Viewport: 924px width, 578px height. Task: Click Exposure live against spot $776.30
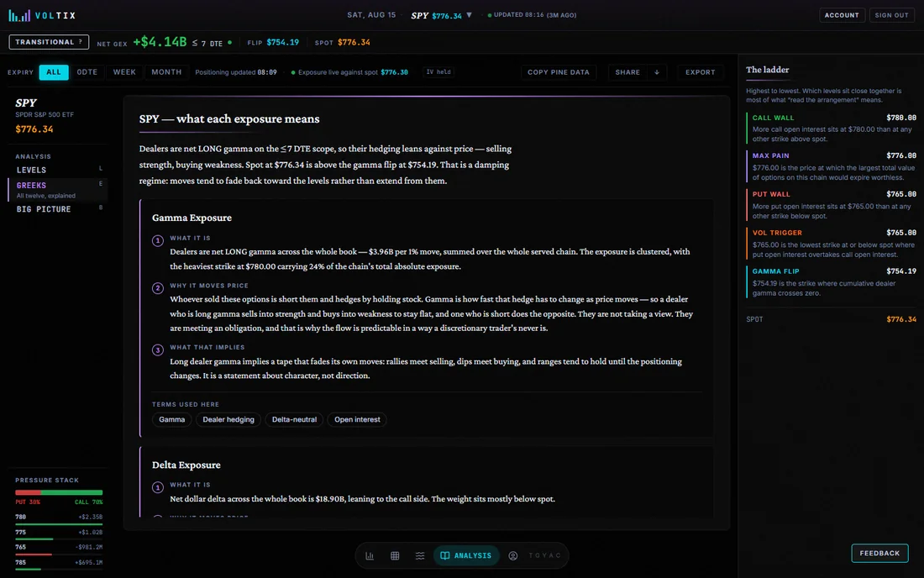point(353,72)
